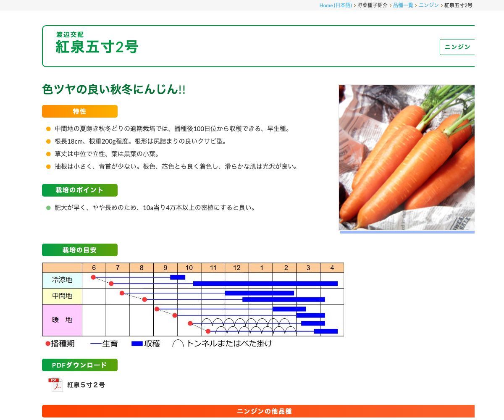Click the first red sowing marker in the 冷涼地 row
504x420 pixels.
(x=93, y=277)
